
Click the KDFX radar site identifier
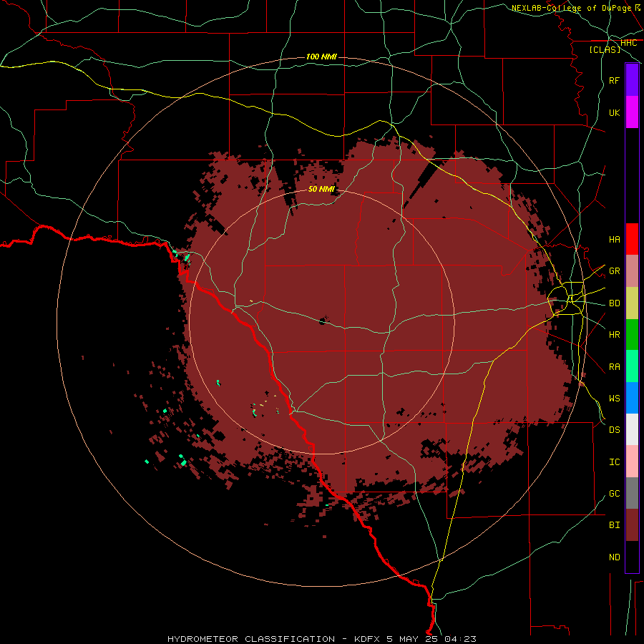click(x=367, y=639)
